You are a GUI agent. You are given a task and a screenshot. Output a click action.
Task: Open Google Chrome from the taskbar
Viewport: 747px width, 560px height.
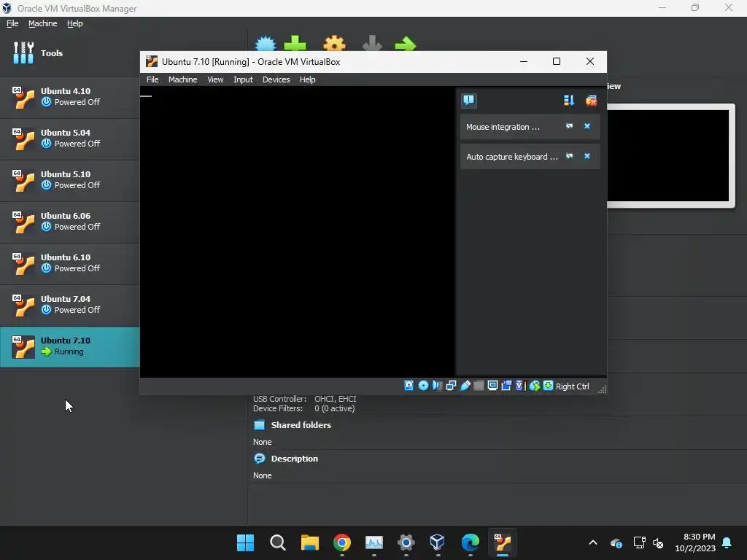pyautogui.click(x=341, y=542)
